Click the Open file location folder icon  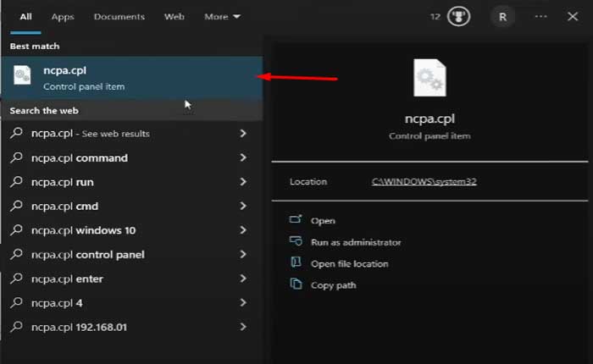click(x=296, y=263)
